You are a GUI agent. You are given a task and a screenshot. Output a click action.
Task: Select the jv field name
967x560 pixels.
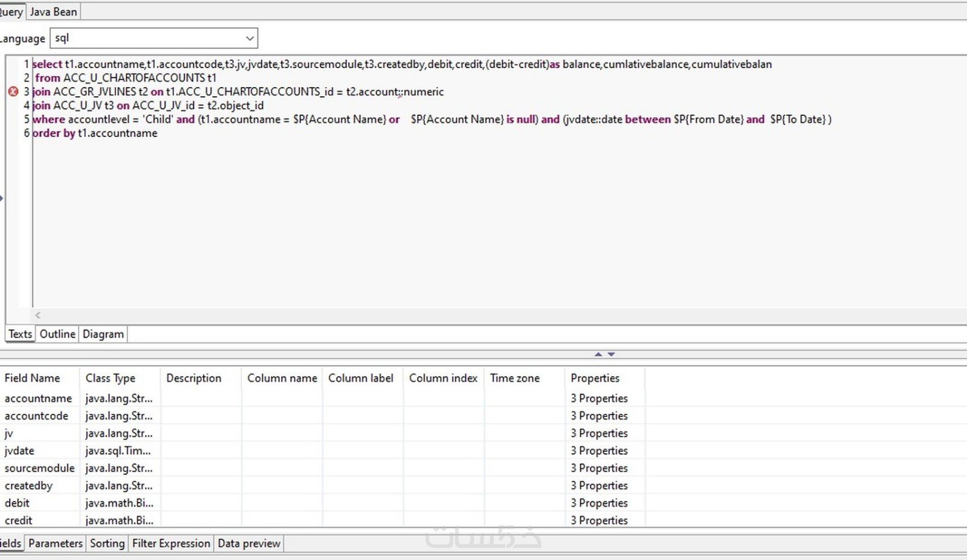point(8,434)
